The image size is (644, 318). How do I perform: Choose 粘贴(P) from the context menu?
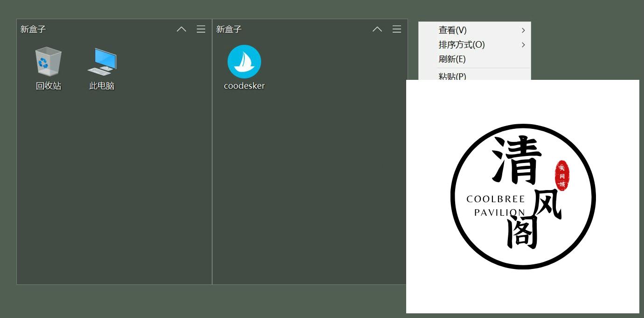click(x=475, y=75)
